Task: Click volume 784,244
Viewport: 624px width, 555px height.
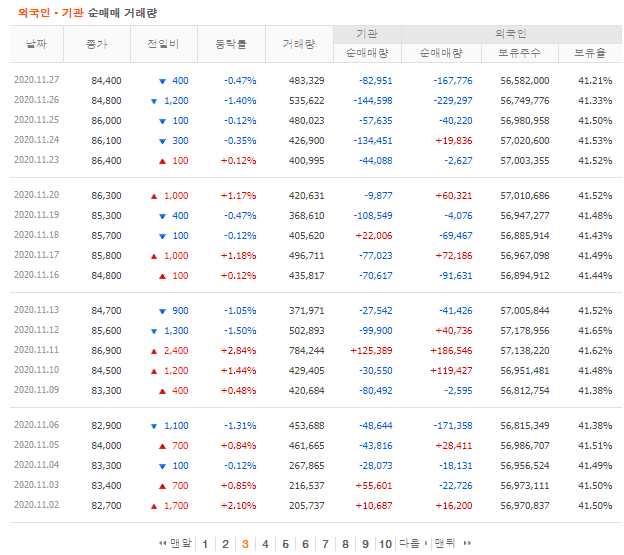Action: (x=306, y=351)
